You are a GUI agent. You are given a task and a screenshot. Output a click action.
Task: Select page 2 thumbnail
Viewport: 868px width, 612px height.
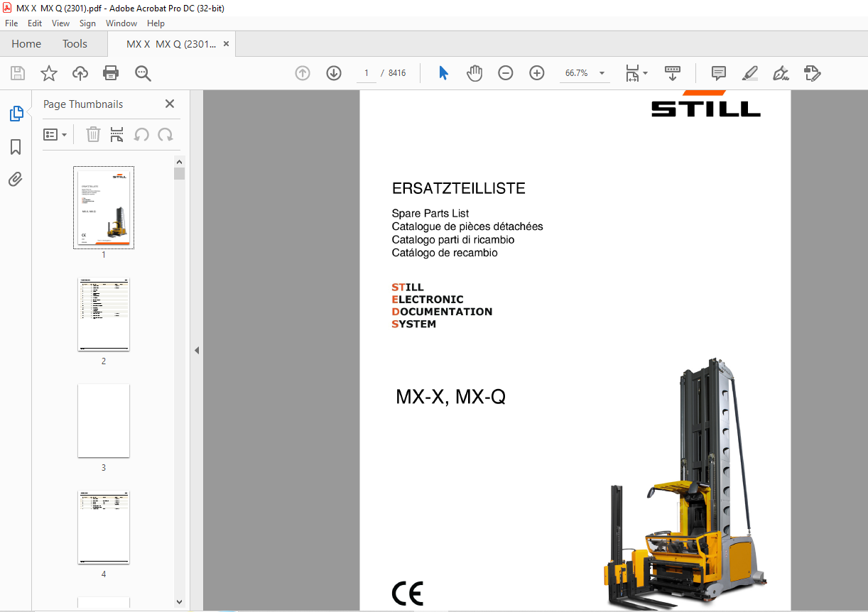(x=104, y=315)
